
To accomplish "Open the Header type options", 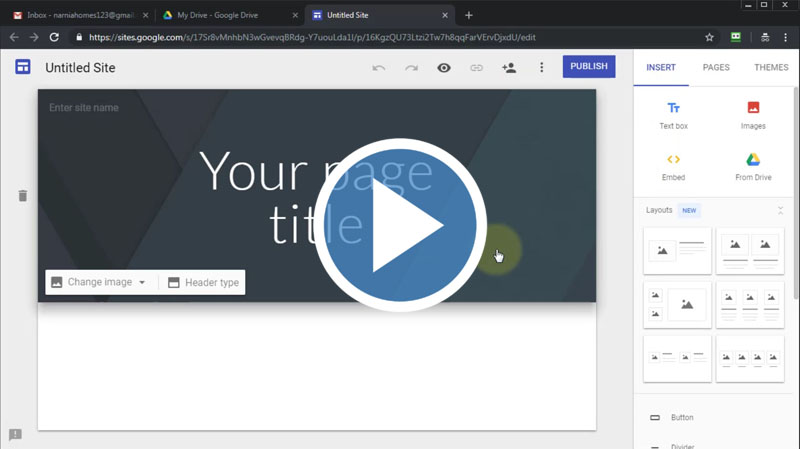I will tap(203, 283).
